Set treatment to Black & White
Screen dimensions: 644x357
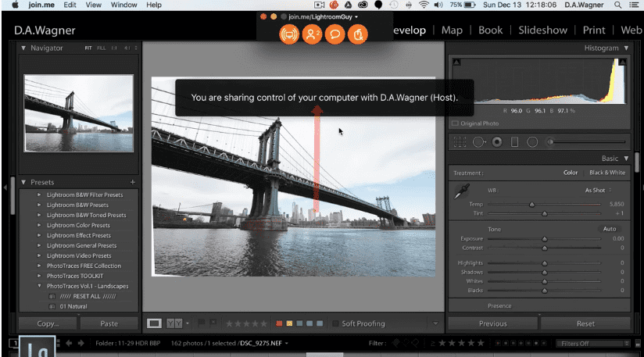click(606, 173)
